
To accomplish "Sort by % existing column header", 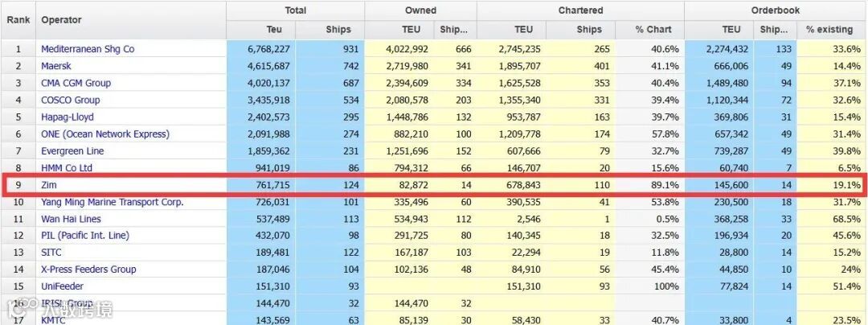I will [829, 30].
